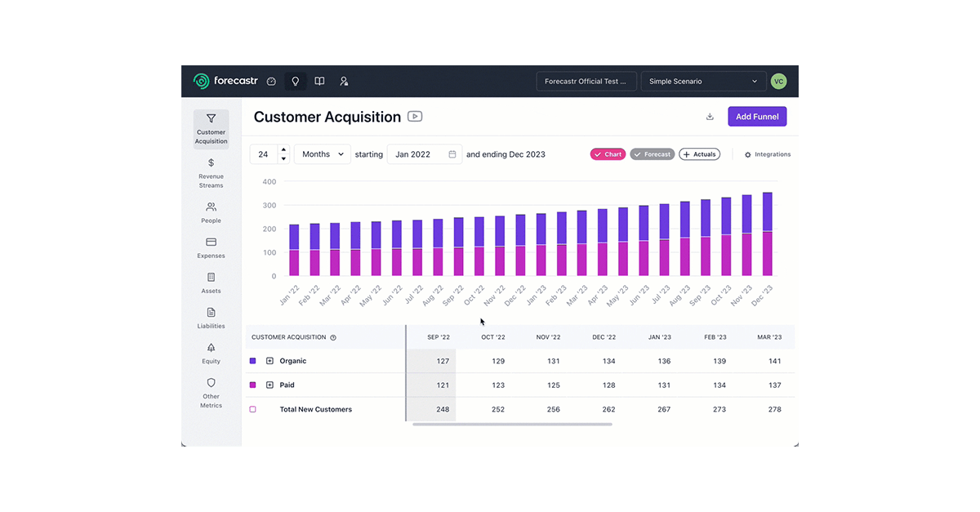Select the lightbulb icon in top bar

tap(296, 82)
